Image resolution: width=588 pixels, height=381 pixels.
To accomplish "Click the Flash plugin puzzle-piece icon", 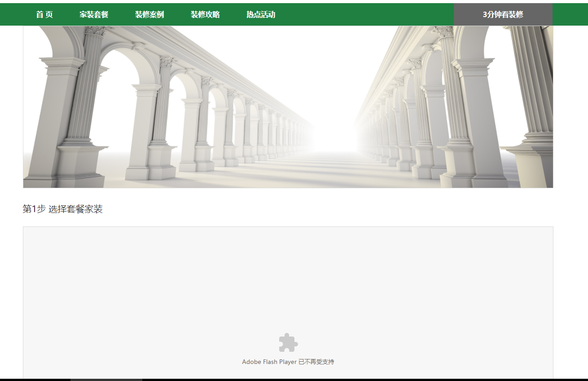I will click(x=288, y=343).
